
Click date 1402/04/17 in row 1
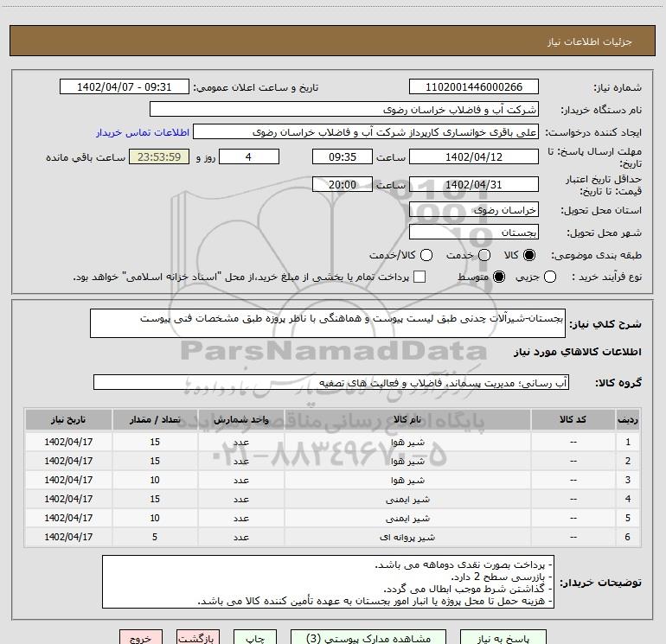(68, 442)
